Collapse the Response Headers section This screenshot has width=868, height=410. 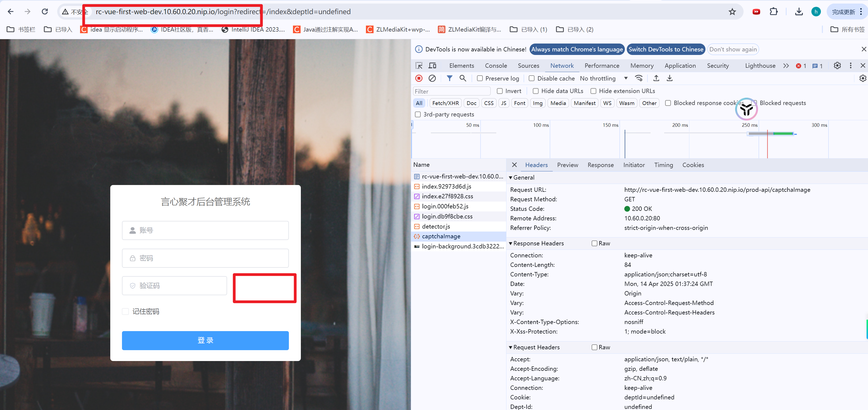coord(538,243)
